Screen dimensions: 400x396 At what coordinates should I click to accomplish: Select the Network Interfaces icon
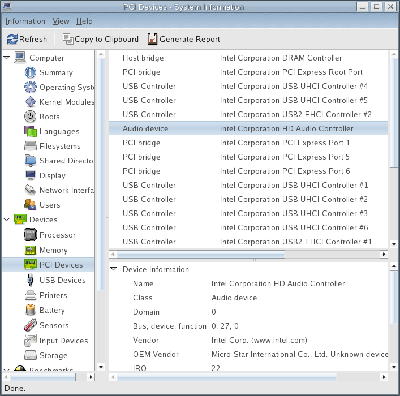pyautogui.click(x=30, y=190)
